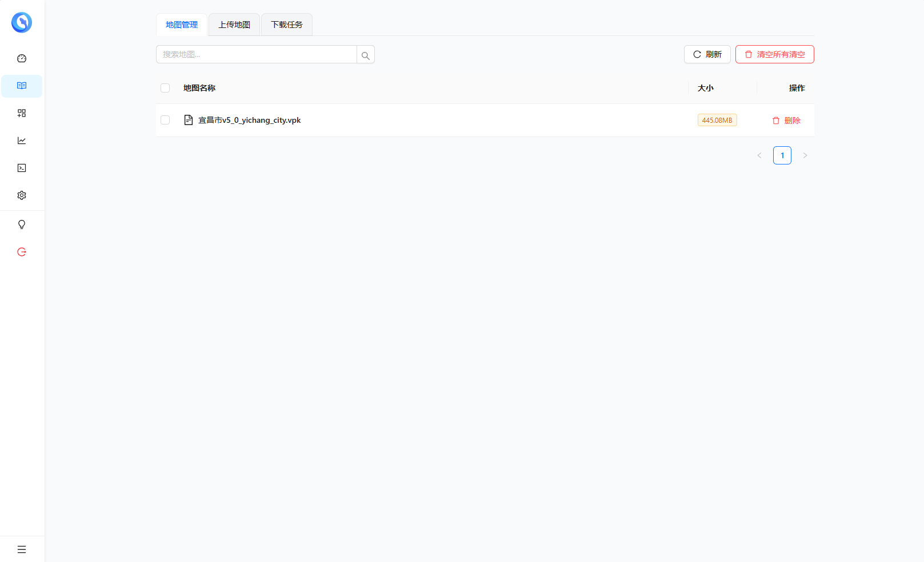
Task: Click the lightbulb icon in sidebar
Action: point(22,224)
